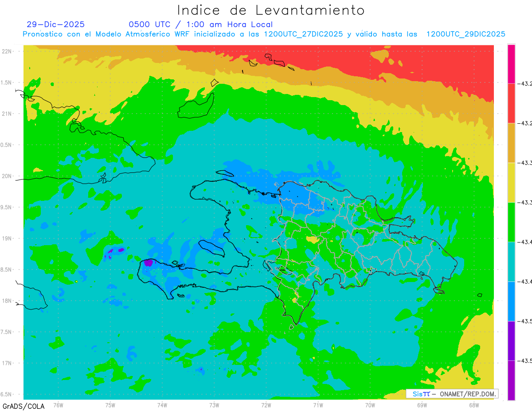Pick the hot pink legend color block
532x411 pixels.
pyautogui.click(x=511, y=64)
